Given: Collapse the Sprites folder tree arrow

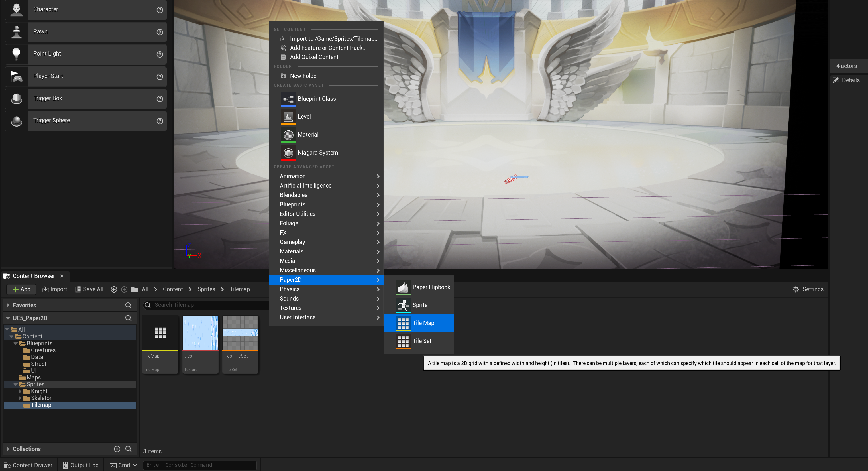Looking at the screenshot, I should pyautogui.click(x=15, y=384).
